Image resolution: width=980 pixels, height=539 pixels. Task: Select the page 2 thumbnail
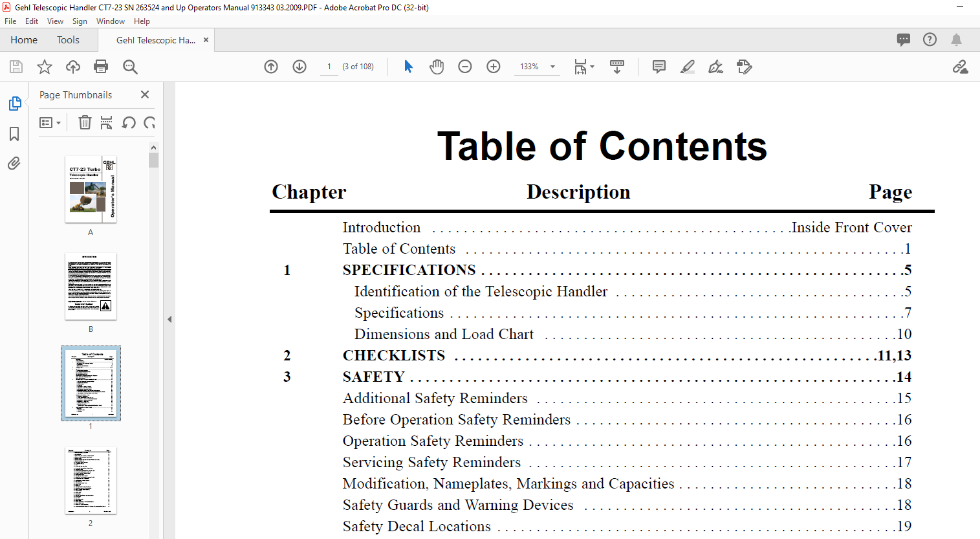tap(91, 480)
